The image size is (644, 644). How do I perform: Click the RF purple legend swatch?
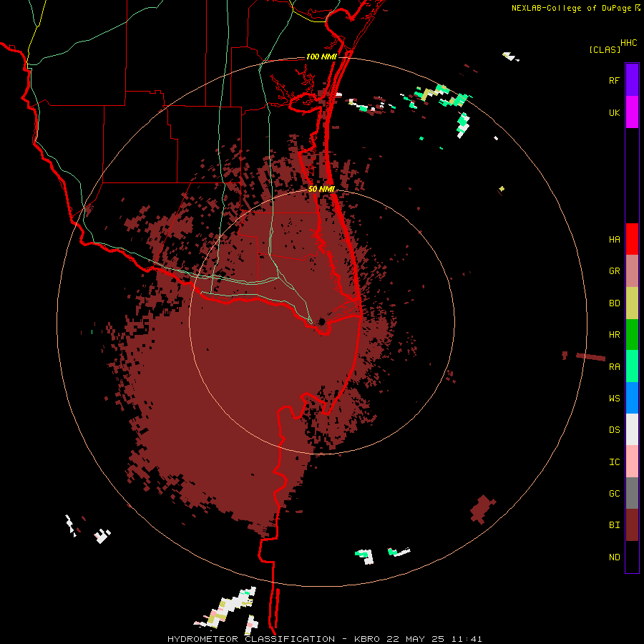point(632,80)
